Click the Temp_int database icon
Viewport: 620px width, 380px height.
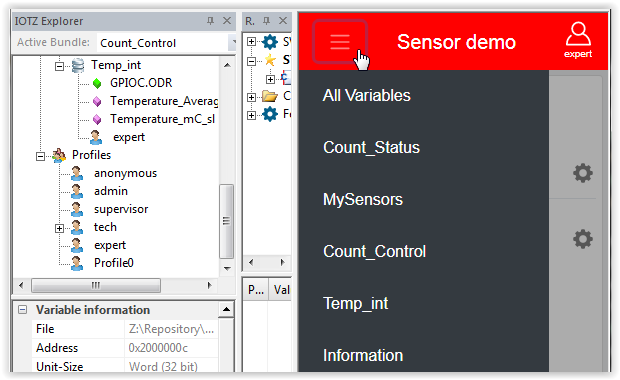pos(78,65)
